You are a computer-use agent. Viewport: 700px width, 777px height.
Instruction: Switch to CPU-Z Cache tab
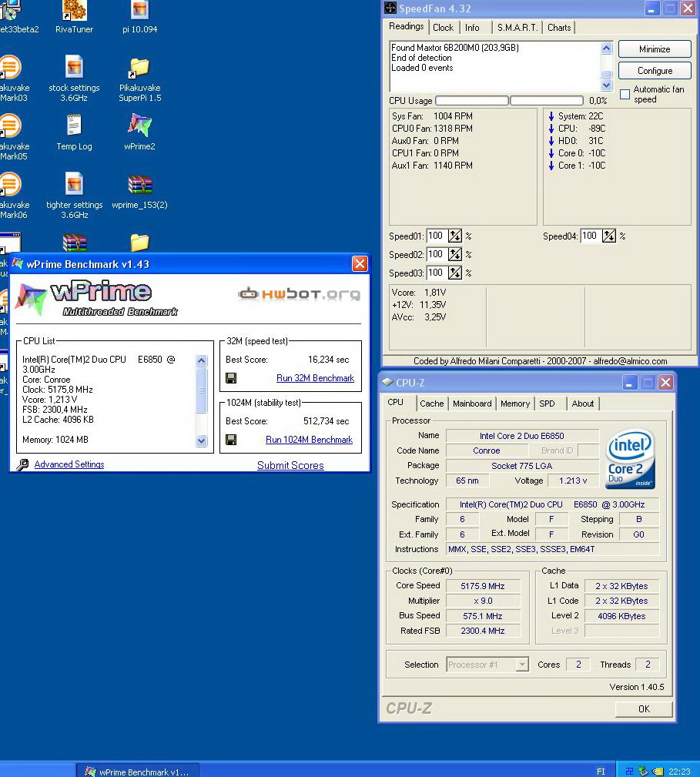pos(431,404)
